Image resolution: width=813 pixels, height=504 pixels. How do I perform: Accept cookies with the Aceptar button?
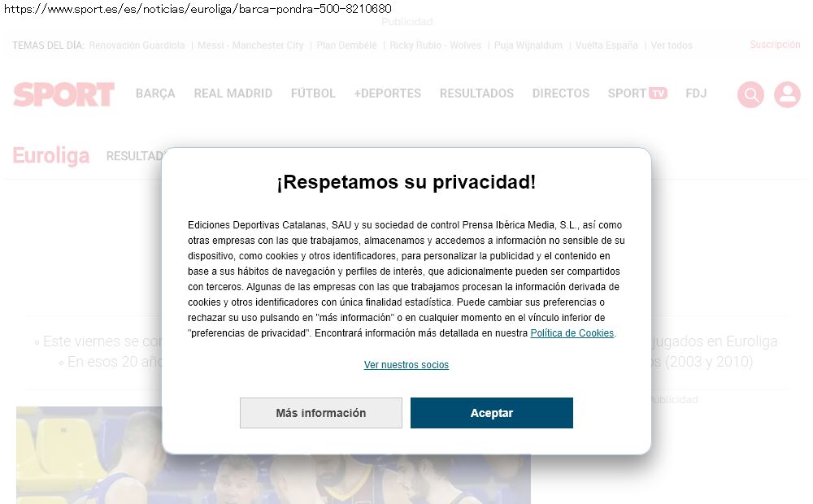coord(492,413)
